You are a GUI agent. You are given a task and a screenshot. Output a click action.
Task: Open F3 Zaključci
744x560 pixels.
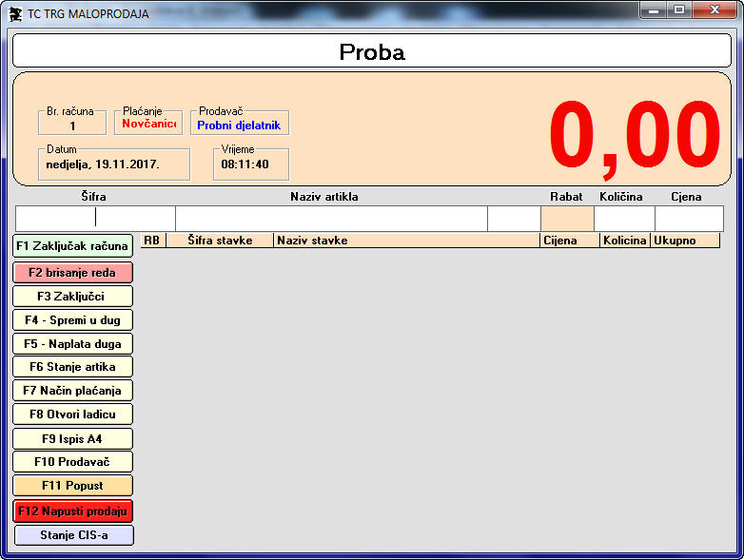pos(72,297)
